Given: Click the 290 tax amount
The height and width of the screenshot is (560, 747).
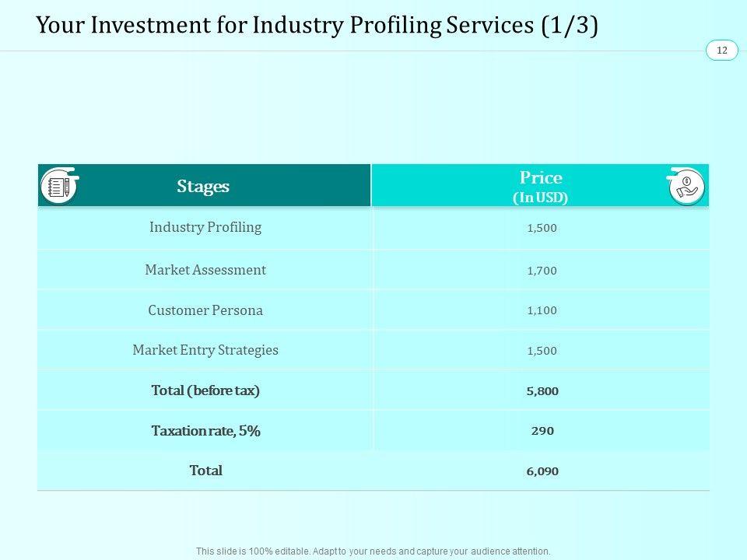Looking at the screenshot, I should (x=542, y=430).
